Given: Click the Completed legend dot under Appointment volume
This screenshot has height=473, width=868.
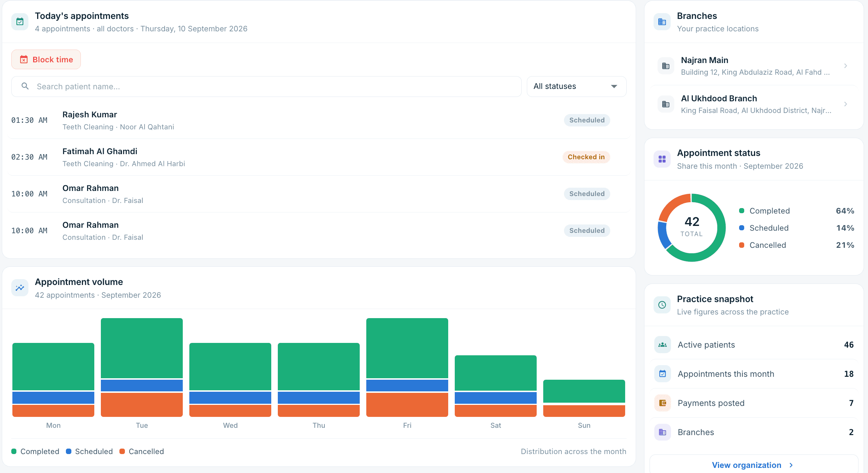Looking at the screenshot, I should (x=14, y=451).
